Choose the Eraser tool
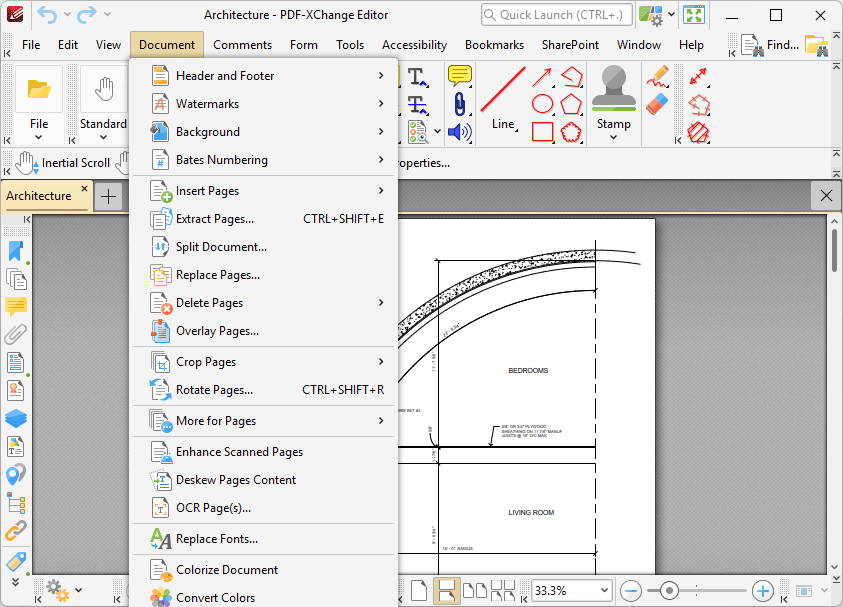This screenshot has width=843, height=607. (x=656, y=105)
